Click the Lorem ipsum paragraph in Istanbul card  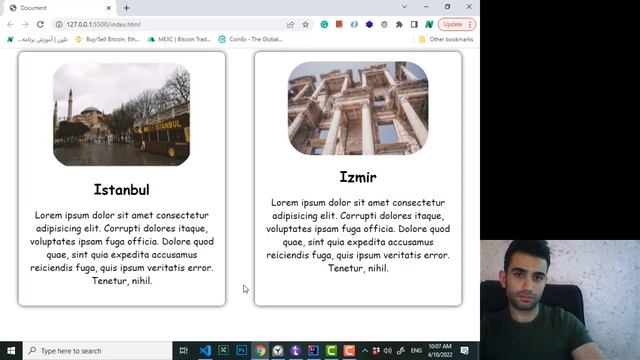coord(122,248)
